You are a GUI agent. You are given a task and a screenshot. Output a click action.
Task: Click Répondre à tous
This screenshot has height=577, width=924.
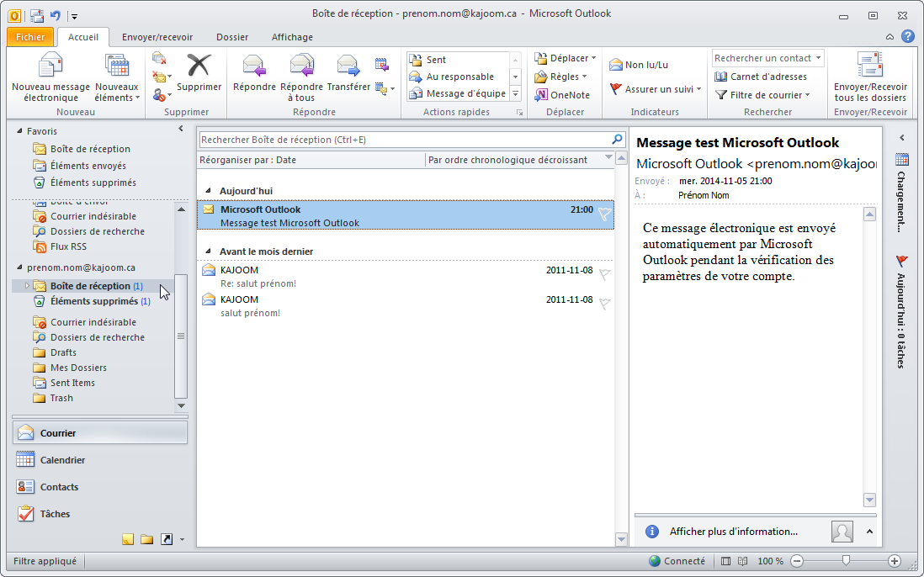pyautogui.click(x=302, y=77)
